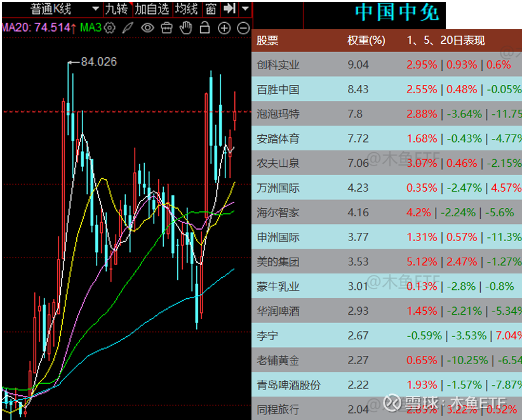Expand the small dropdown arrow after jump icon

tap(245, 9)
